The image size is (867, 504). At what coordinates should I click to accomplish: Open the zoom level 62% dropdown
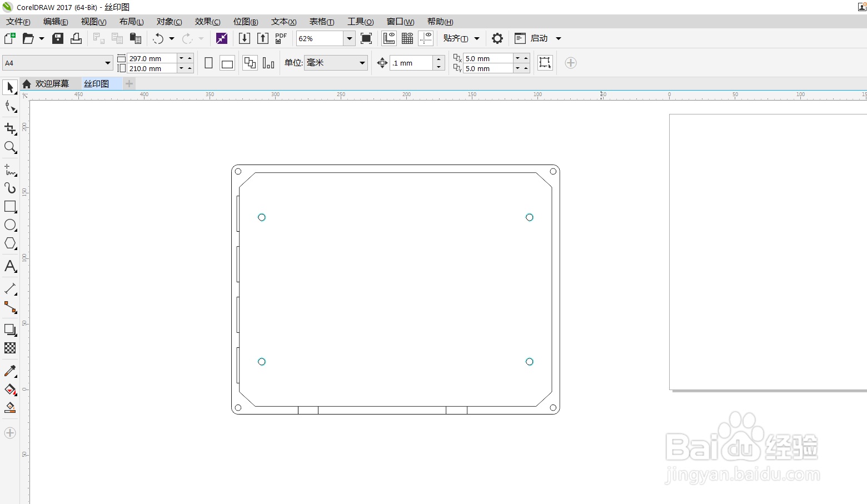(350, 38)
